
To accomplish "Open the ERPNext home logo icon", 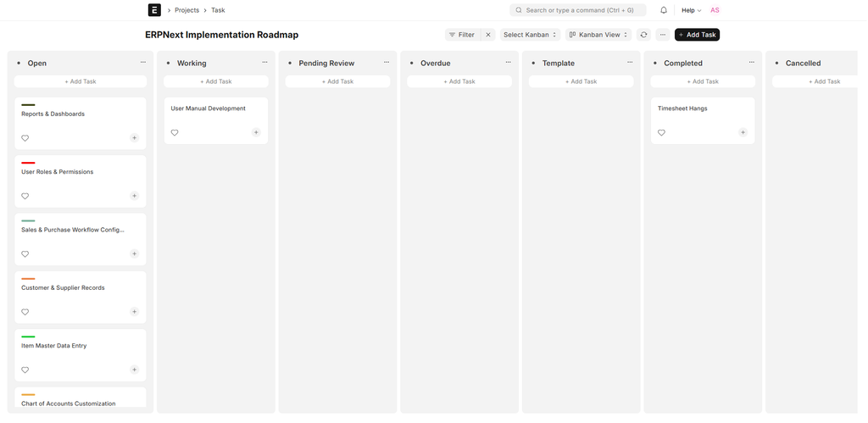I will pyautogui.click(x=154, y=10).
